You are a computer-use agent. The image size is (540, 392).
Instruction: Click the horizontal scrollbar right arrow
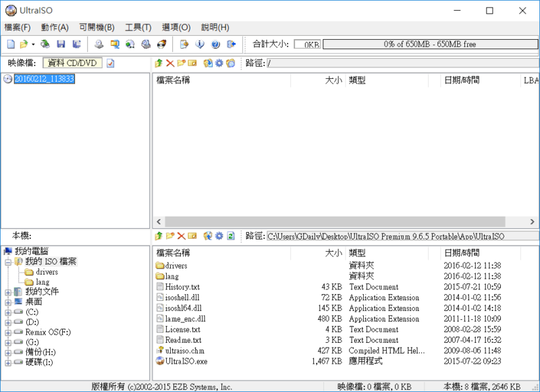[x=533, y=222]
